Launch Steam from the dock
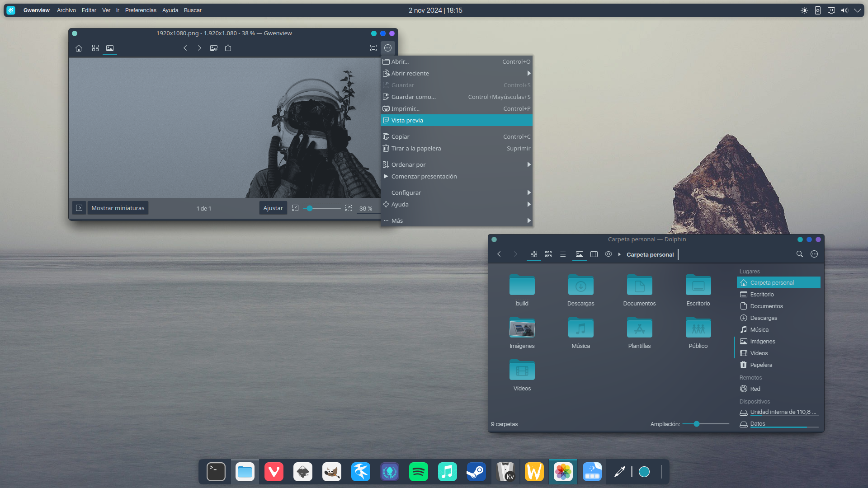 pyautogui.click(x=476, y=472)
